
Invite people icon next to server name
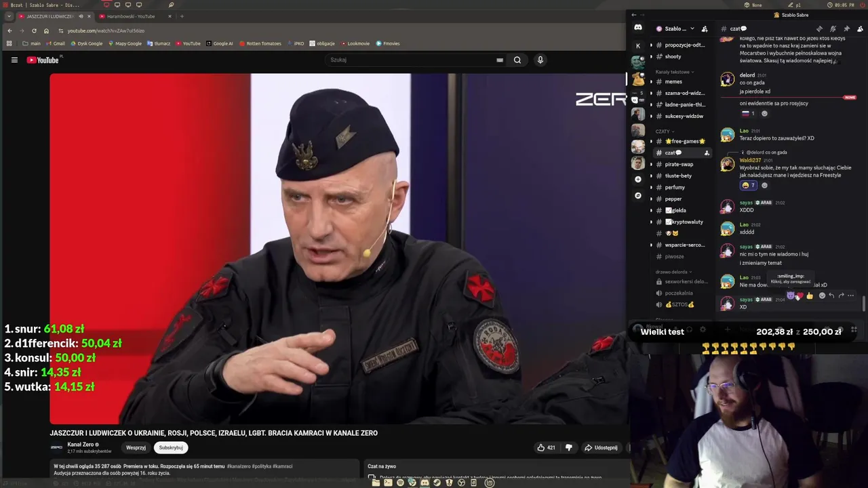(705, 28)
